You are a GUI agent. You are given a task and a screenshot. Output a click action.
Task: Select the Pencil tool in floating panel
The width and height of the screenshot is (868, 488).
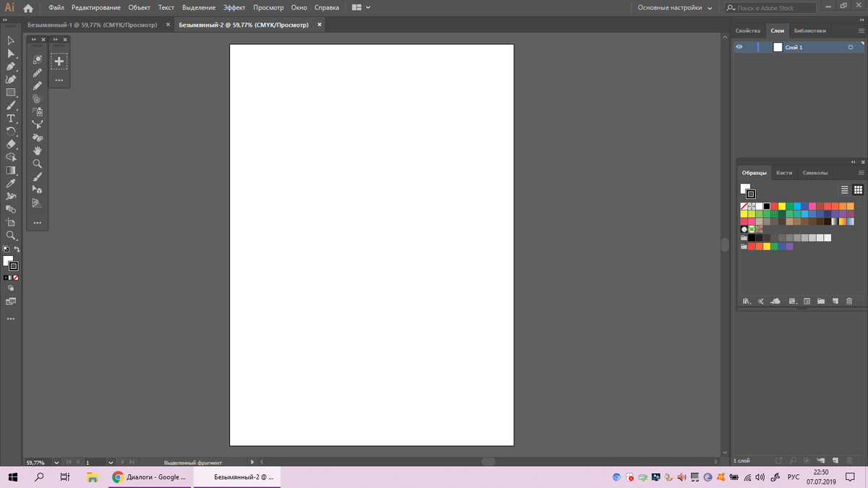click(x=38, y=85)
